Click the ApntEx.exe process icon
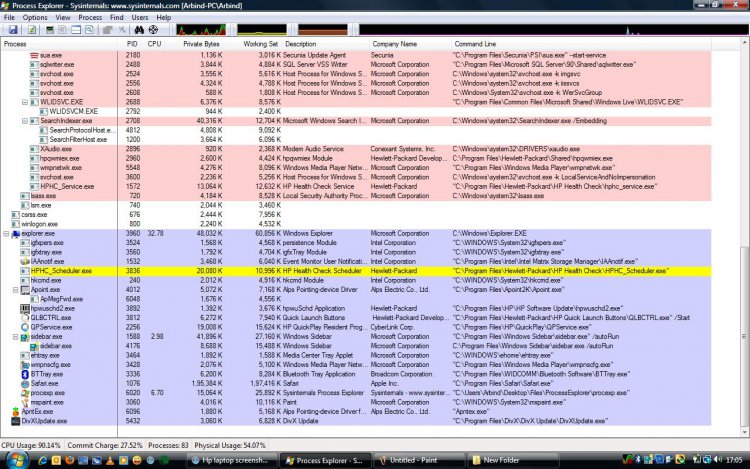 click(x=15, y=412)
